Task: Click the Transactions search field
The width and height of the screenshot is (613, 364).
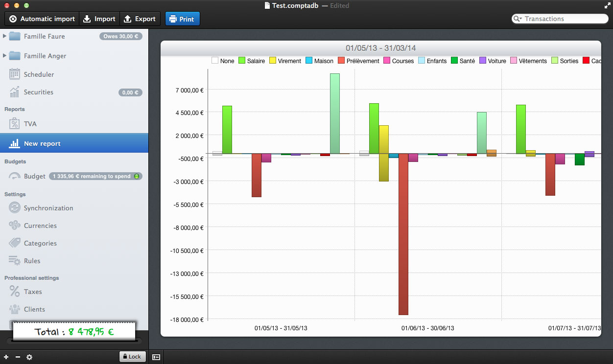Action: [x=563, y=19]
